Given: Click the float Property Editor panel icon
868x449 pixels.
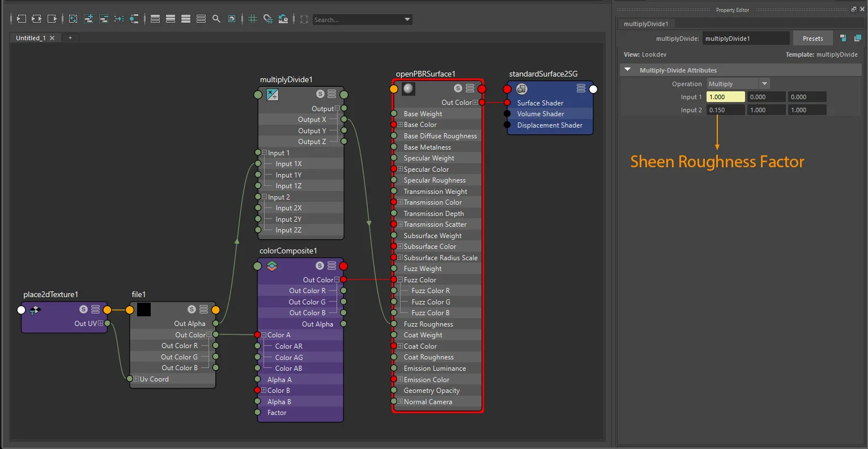Looking at the screenshot, I should click(x=854, y=9).
